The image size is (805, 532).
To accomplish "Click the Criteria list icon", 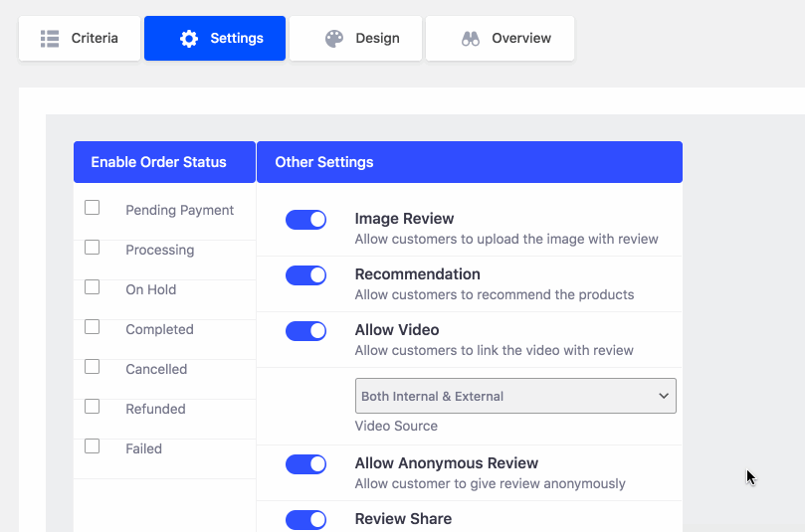I will [x=50, y=39].
